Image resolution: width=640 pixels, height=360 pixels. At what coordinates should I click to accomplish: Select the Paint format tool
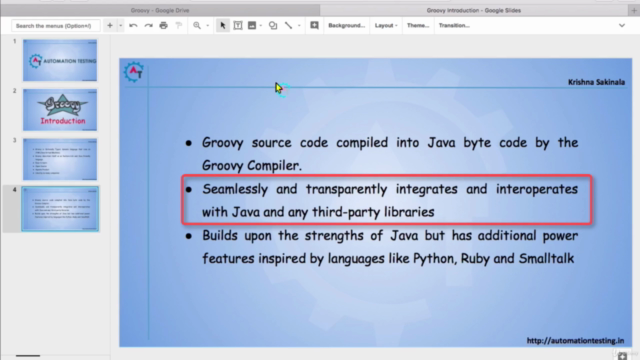(178, 25)
